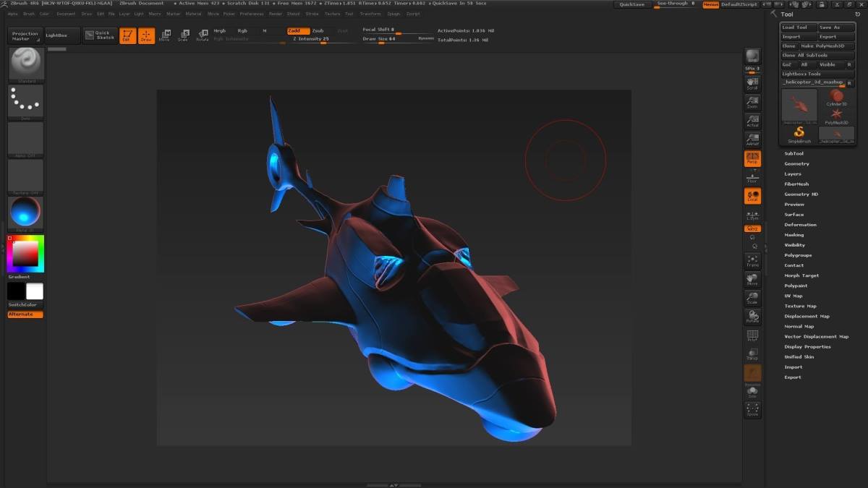Image resolution: width=868 pixels, height=488 pixels.
Task: Open the Render menu
Action: (x=276, y=14)
